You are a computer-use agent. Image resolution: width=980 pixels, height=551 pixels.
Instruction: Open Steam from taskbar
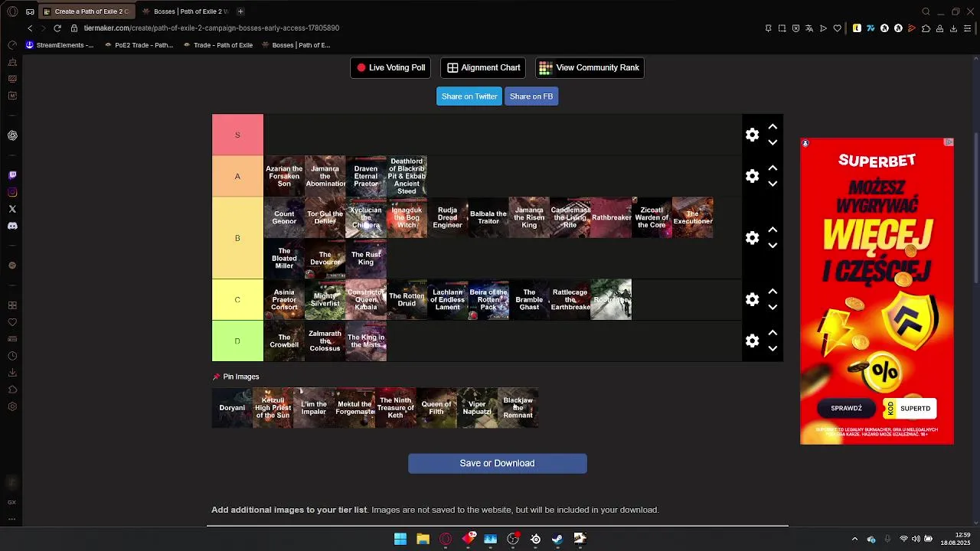tap(558, 539)
